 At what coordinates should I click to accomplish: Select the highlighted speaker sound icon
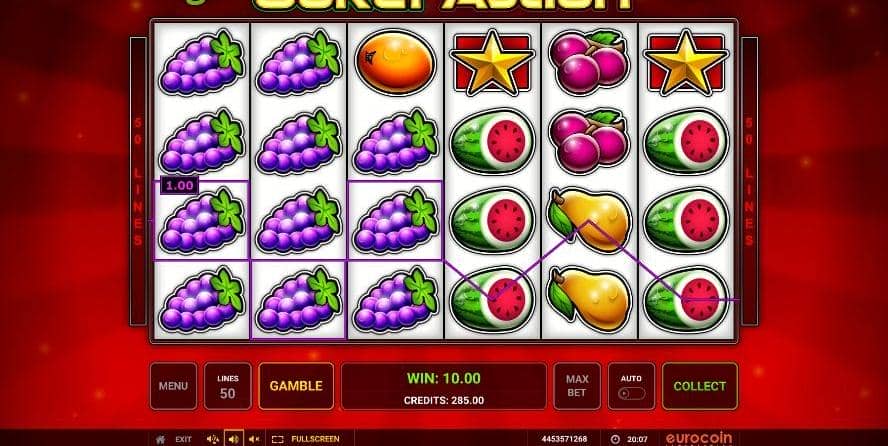[x=234, y=439]
